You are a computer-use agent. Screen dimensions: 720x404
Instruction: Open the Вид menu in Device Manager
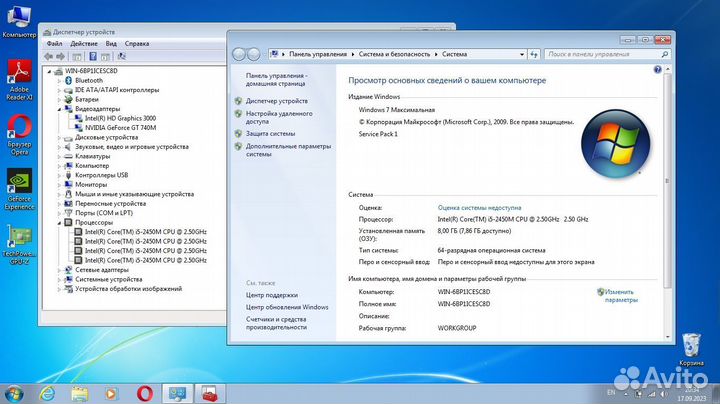coord(111,44)
